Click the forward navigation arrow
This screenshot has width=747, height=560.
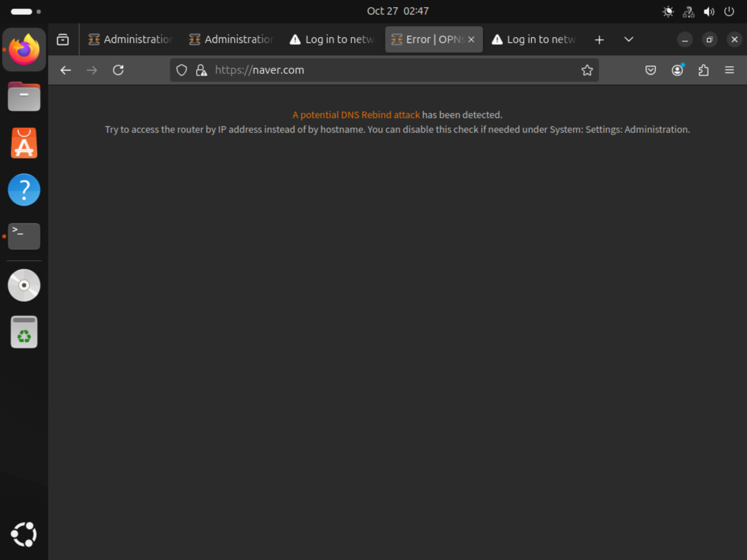(x=92, y=70)
